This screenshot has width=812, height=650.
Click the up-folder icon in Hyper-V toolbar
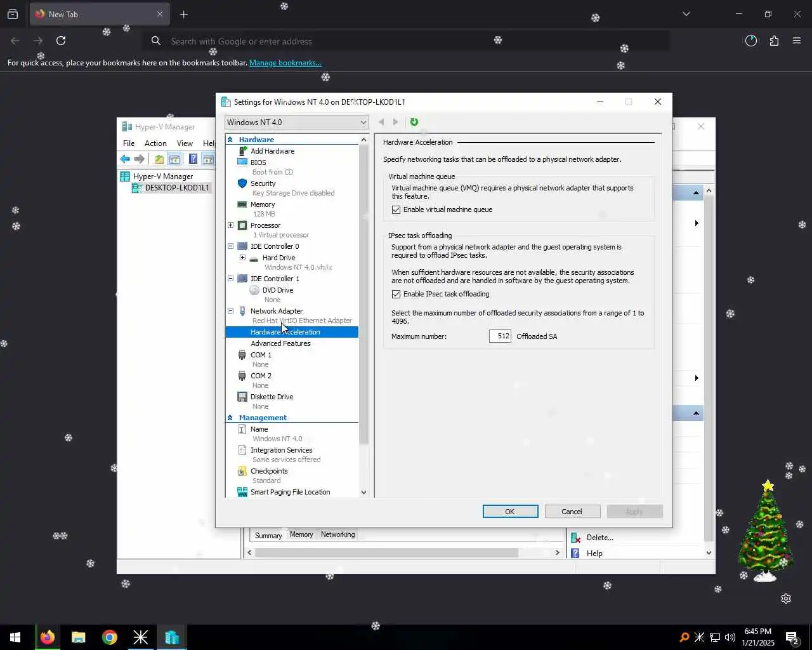pyautogui.click(x=159, y=159)
